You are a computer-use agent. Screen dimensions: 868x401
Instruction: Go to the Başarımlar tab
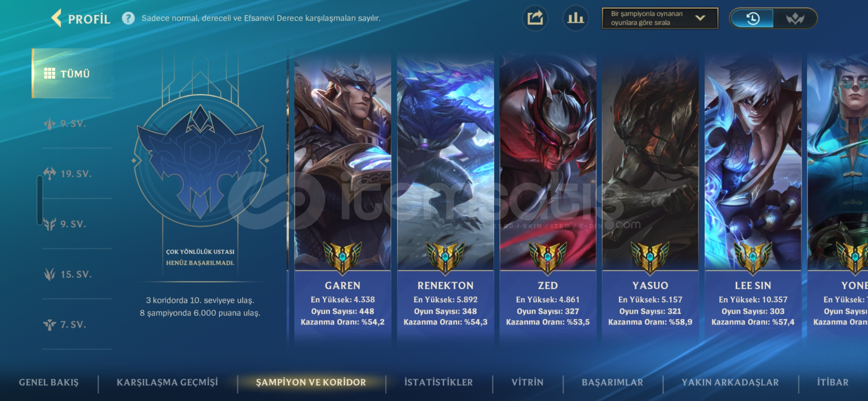(x=612, y=382)
